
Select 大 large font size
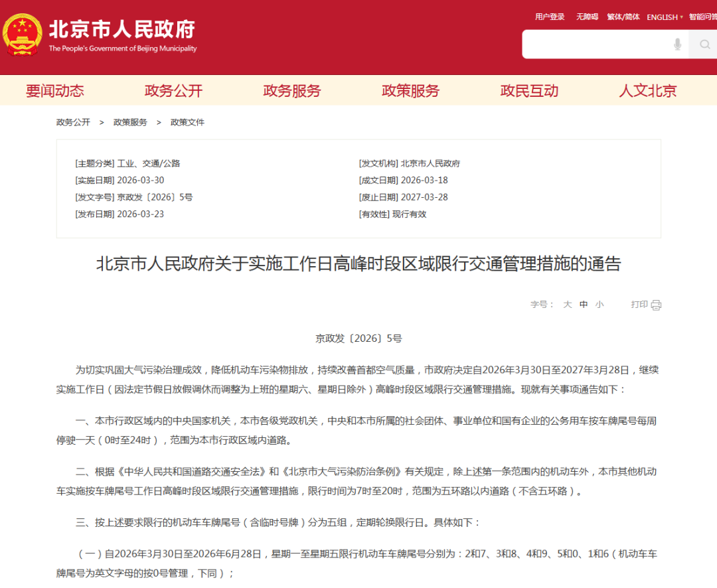click(568, 304)
